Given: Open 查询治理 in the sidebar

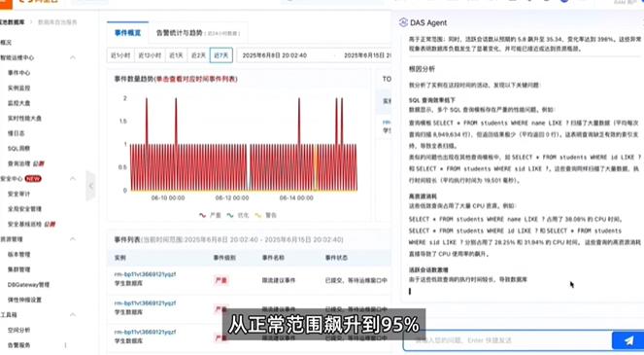Looking at the screenshot, I should 18,163.
